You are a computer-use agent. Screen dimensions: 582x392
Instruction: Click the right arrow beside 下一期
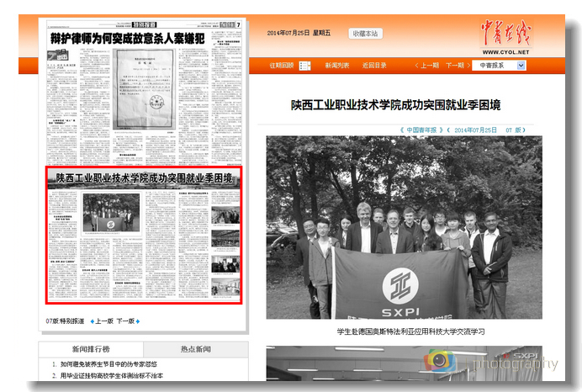467,66
